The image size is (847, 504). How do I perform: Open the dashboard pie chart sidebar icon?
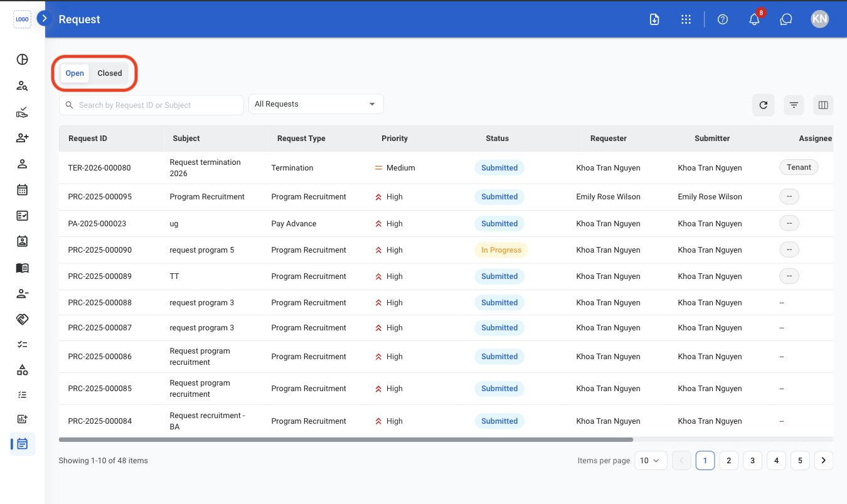(22, 60)
